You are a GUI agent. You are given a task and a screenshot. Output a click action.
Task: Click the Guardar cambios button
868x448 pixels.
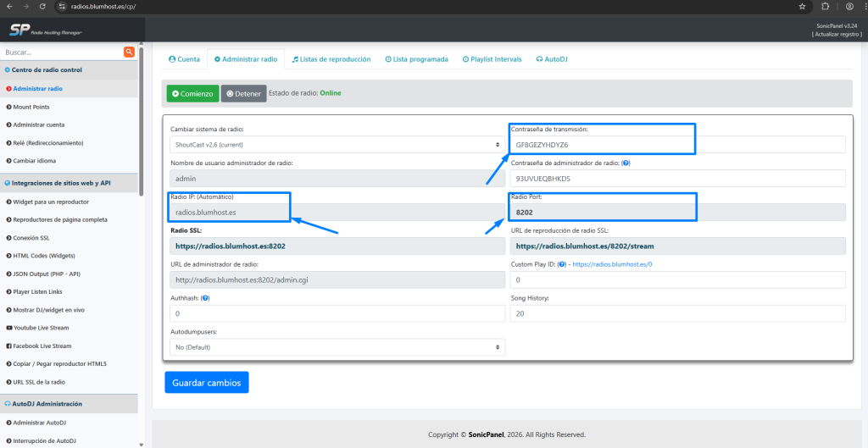207,383
